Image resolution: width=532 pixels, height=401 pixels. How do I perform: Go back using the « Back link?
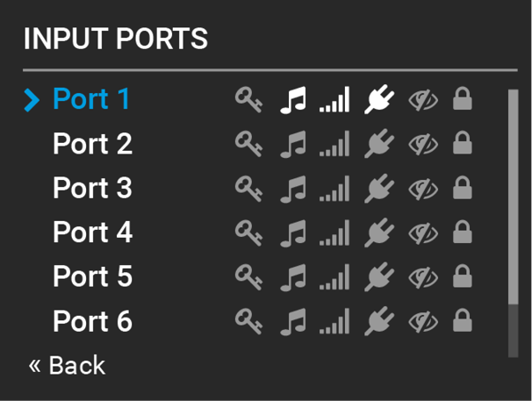point(67,365)
